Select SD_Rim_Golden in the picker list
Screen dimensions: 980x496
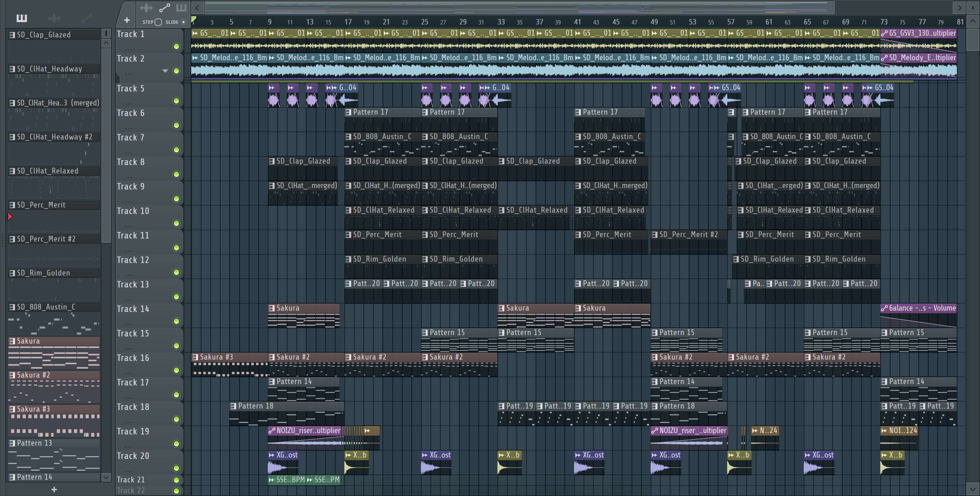54,273
